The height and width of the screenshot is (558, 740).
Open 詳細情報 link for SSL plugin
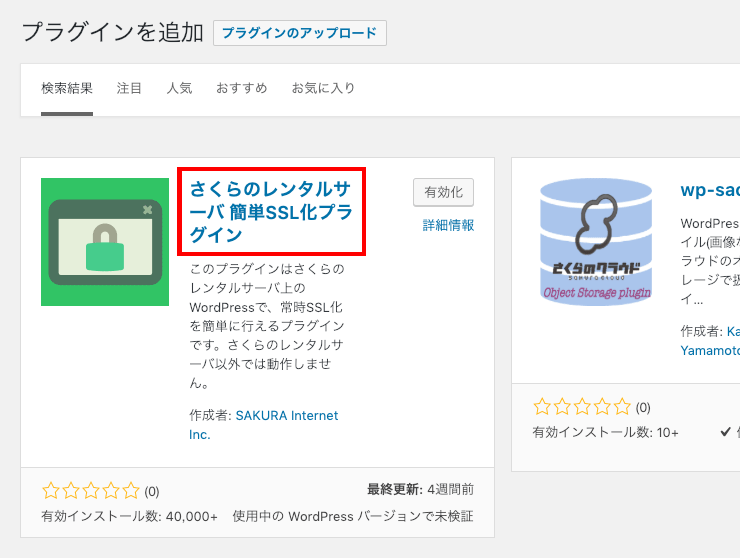click(448, 225)
